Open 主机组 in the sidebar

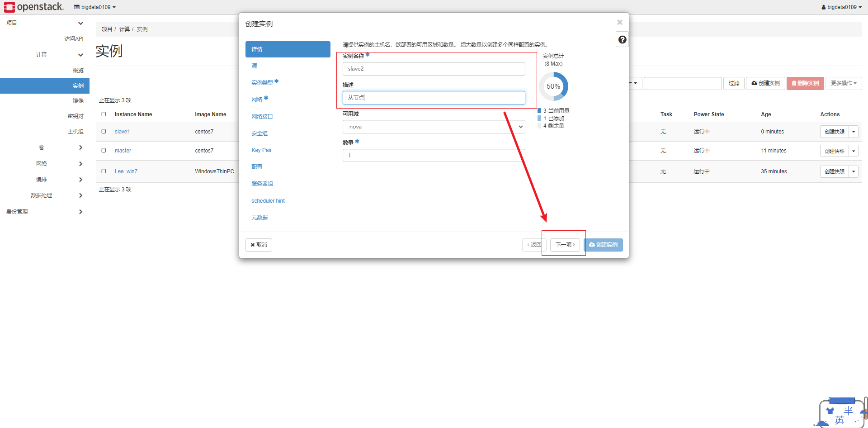(75, 132)
